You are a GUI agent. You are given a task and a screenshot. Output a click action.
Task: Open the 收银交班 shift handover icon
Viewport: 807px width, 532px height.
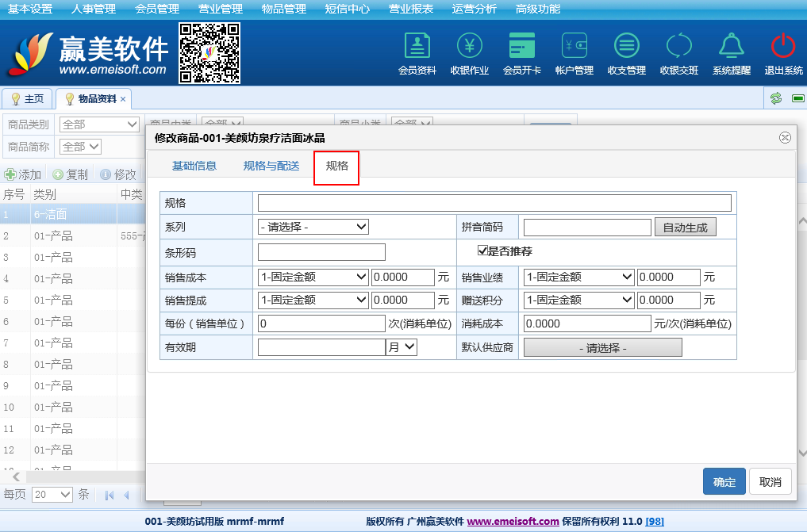(678, 48)
